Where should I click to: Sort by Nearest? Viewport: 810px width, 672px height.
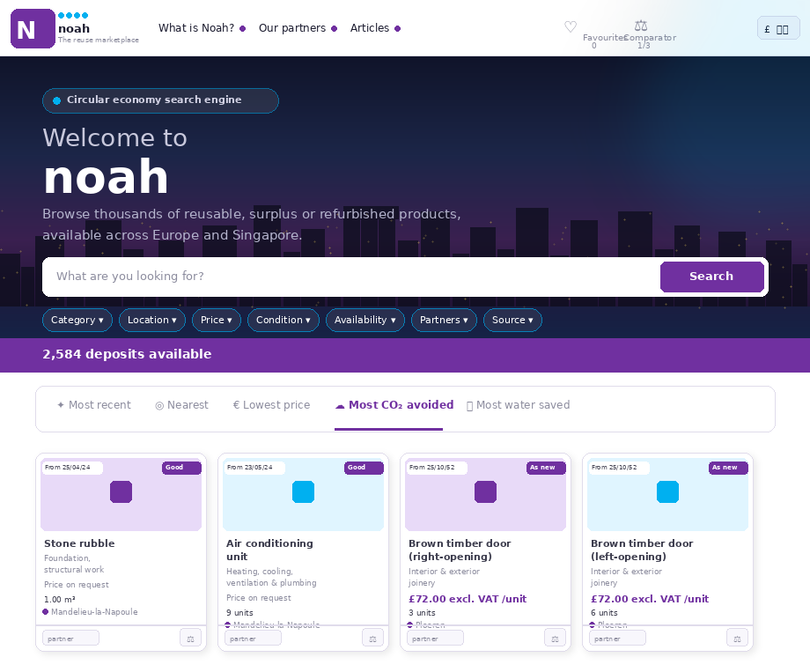[x=181, y=405]
